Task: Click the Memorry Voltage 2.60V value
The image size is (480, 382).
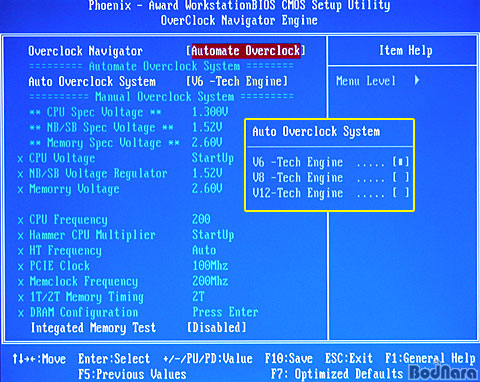Action: click(x=207, y=189)
